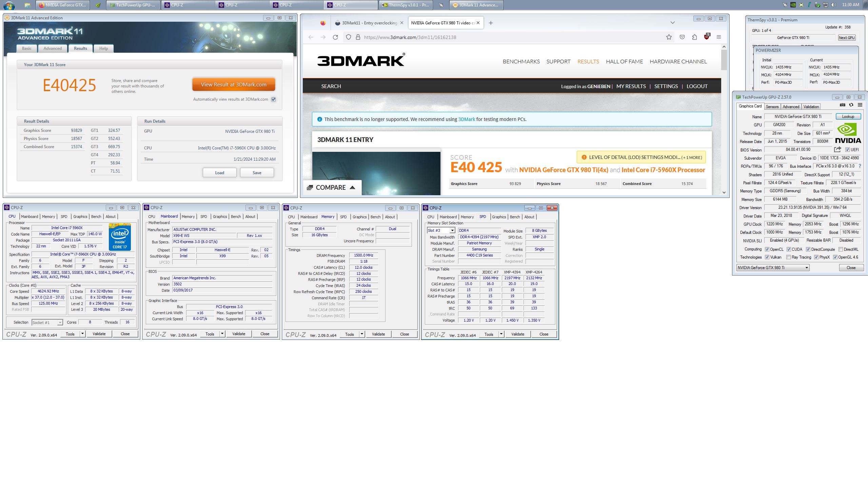The image size is (868, 488).
Task: Toggle the CUDA checkbox in GPU-Z
Action: (x=789, y=249)
